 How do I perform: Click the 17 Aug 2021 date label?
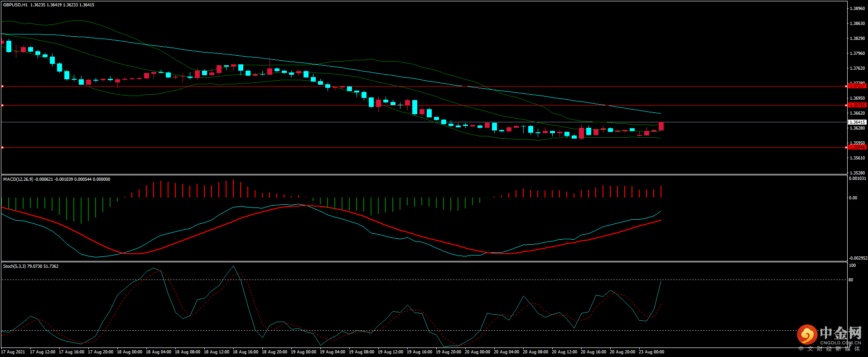pyautogui.click(x=13, y=352)
